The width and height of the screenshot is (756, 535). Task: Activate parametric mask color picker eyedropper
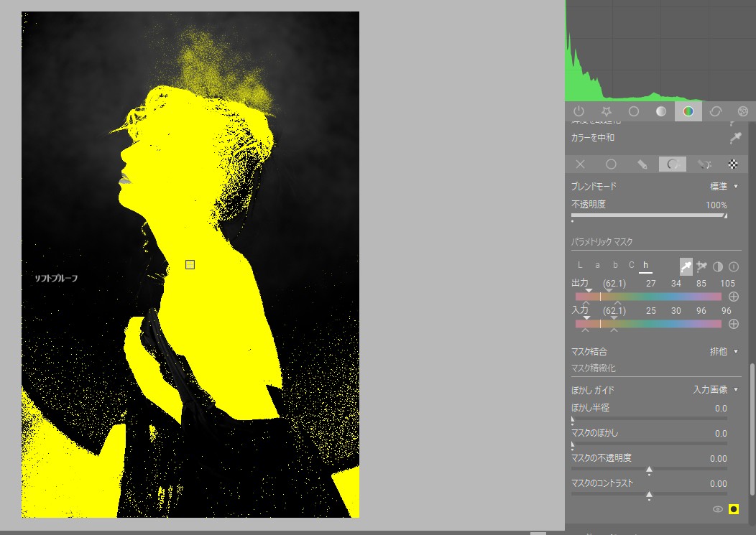tap(686, 266)
